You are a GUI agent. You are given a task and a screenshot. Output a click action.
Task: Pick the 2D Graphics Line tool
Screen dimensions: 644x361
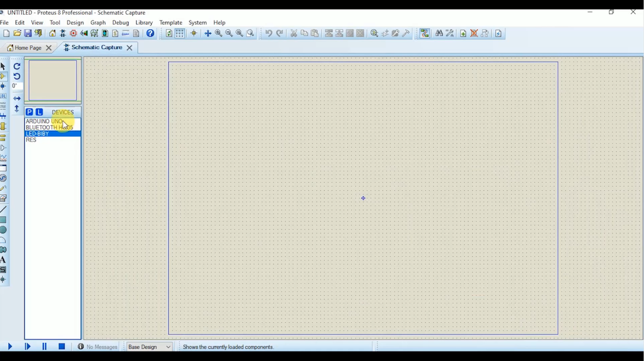[x=3, y=209]
